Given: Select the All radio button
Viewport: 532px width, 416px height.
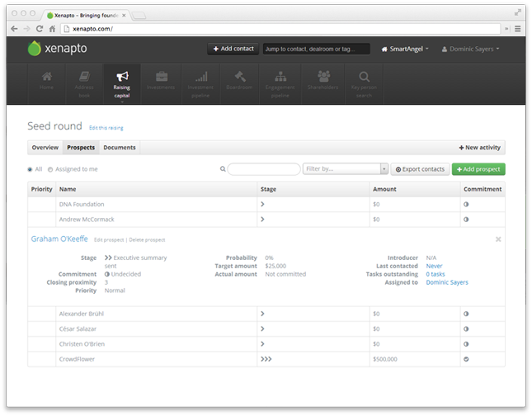Looking at the screenshot, I should pyautogui.click(x=30, y=169).
